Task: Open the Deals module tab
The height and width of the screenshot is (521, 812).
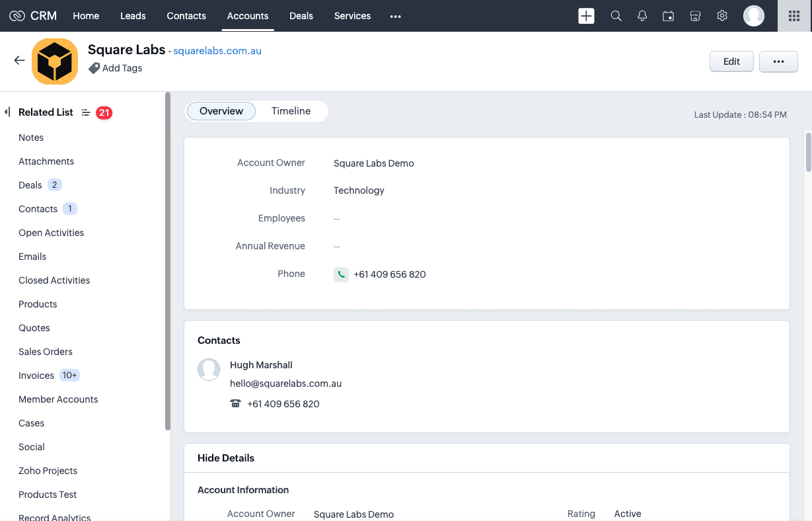Action: [301, 16]
